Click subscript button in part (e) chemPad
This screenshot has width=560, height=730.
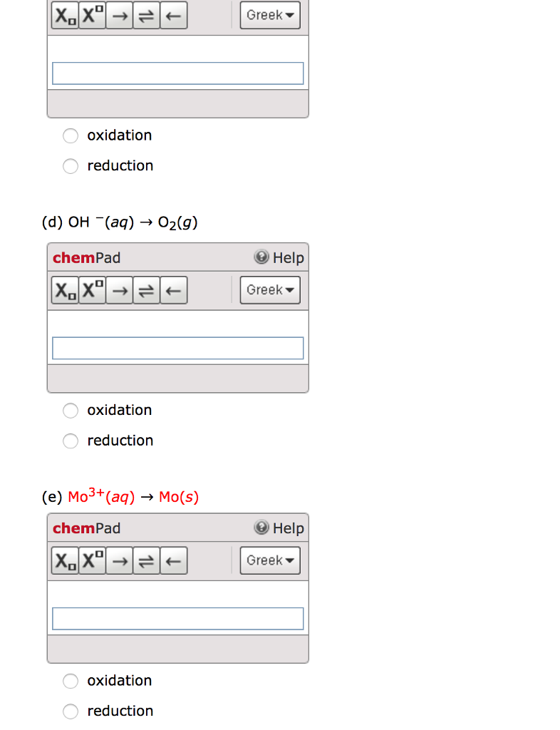click(x=65, y=560)
